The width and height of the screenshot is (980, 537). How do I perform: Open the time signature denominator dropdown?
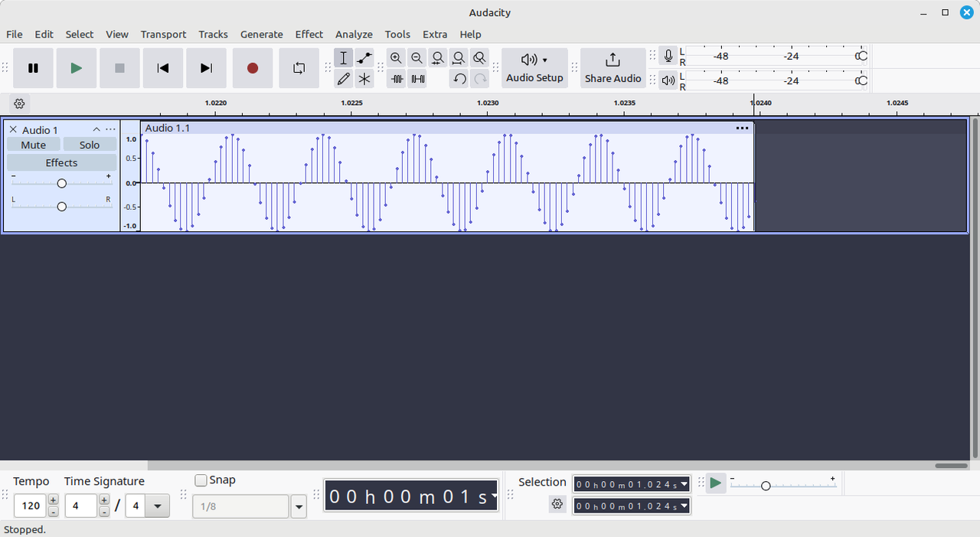(157, 506)
